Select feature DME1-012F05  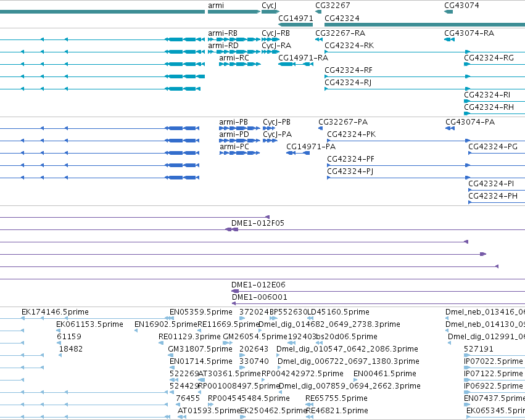click(x=258, y=223)
